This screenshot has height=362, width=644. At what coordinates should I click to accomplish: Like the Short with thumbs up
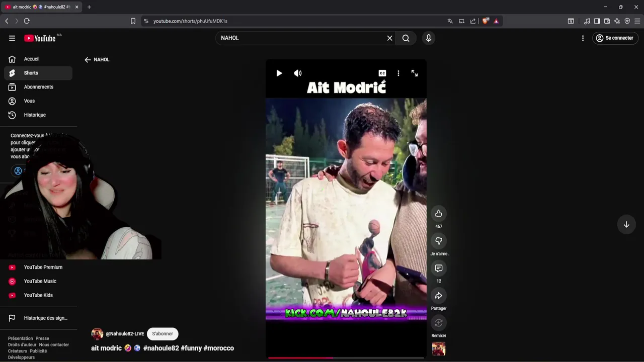(439, 214)
